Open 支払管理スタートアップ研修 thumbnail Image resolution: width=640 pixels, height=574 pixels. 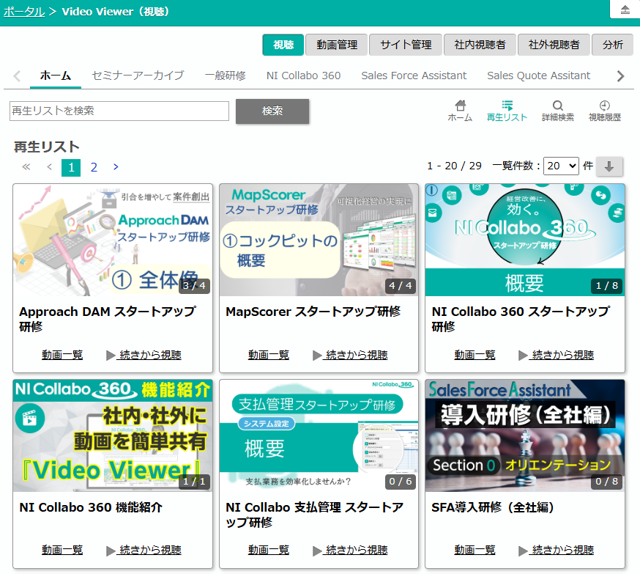[x=319, y=436]
